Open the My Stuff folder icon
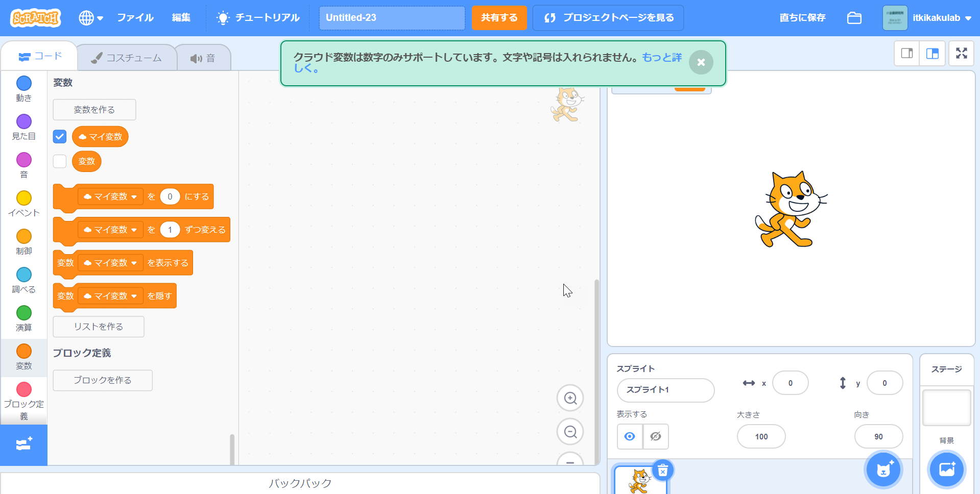 [854, 18]
